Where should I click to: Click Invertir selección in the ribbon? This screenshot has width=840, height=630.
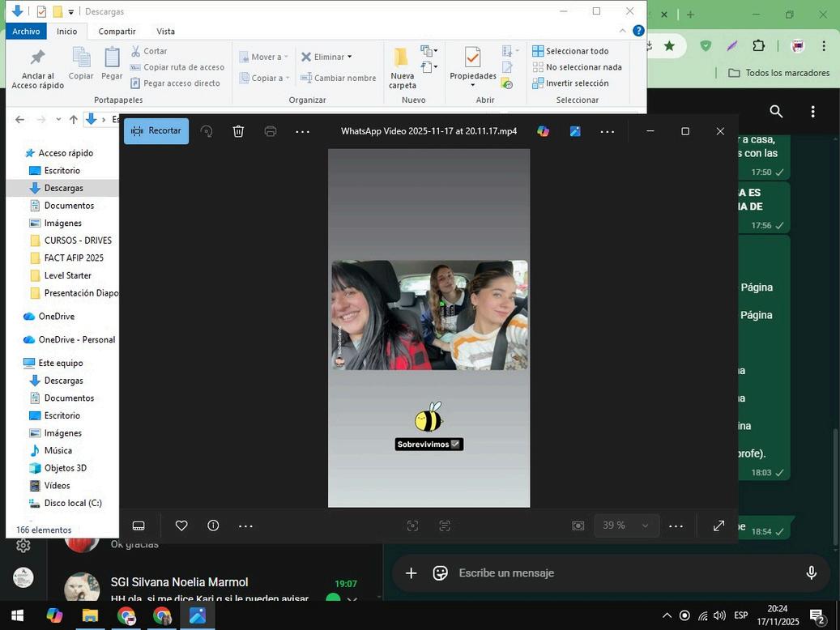[576, 83]
